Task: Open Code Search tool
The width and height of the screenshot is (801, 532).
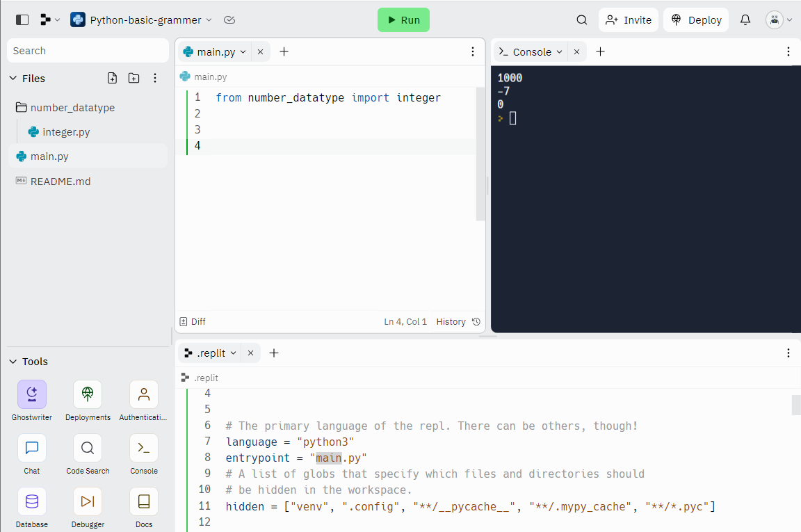Action: coord(88,454)
